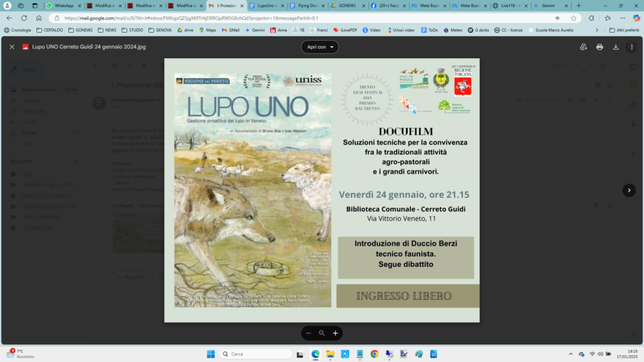Open the 'Apri con' dropdown
Screen dimensions: 644x362
tap(320, 47)
